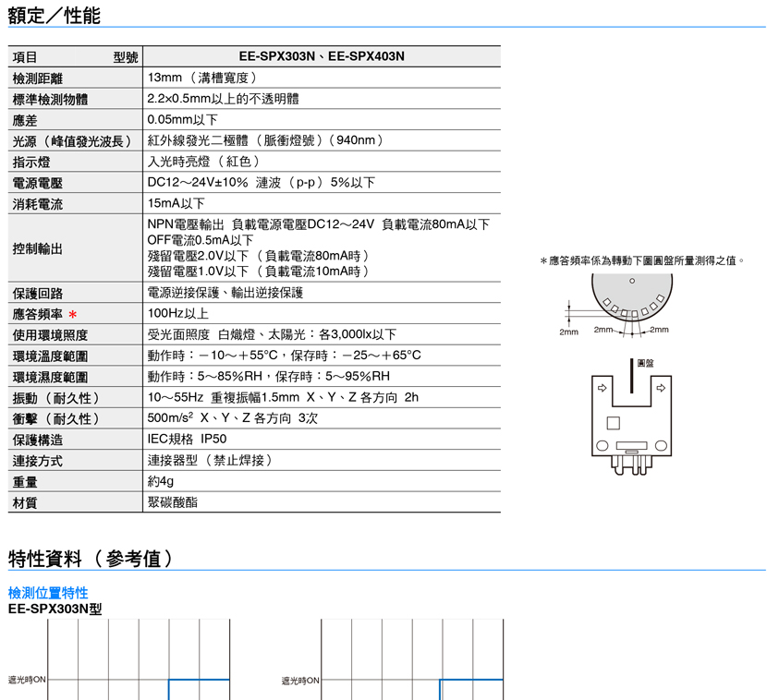Click the 檢測距離 row label
The width and height of the screenshot is (767, 700).
point(38,78)
